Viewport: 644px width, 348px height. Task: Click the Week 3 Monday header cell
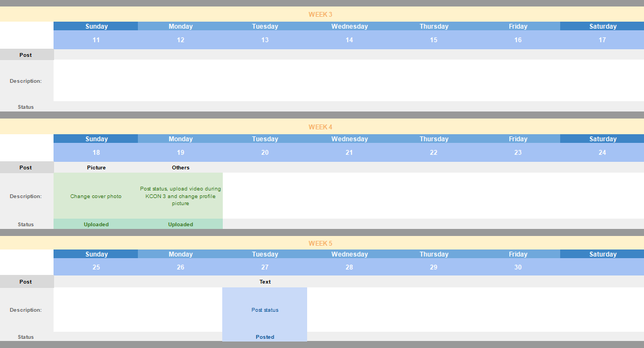pos(180,27)
